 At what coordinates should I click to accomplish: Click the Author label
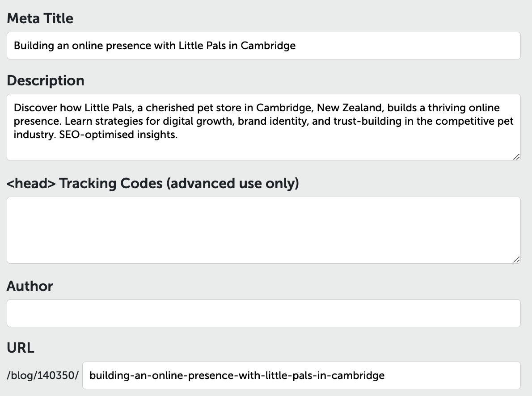[30, 286]
